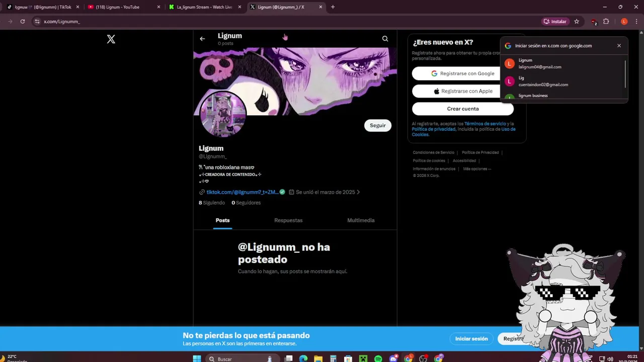644x362 pixels.
Task: Close the La_lignum Stream tab
Action: pos(239,7)
